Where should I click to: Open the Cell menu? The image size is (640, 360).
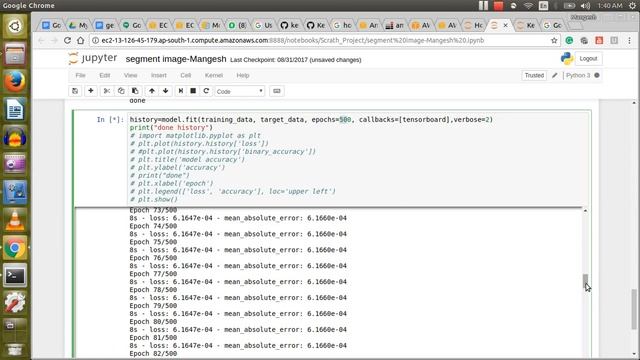(x=186, y=76)
